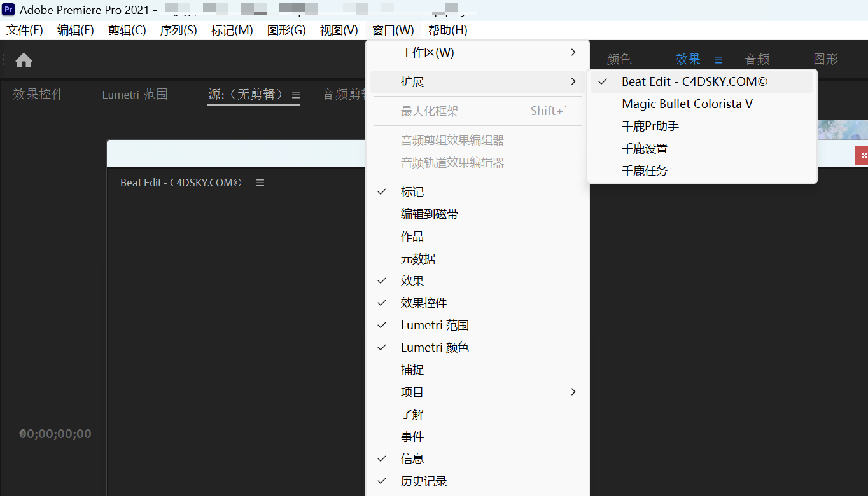This screenshot has height=496, width=868.
Task: Click the Home icon in the toolbar
Action: tap(24, 59)
